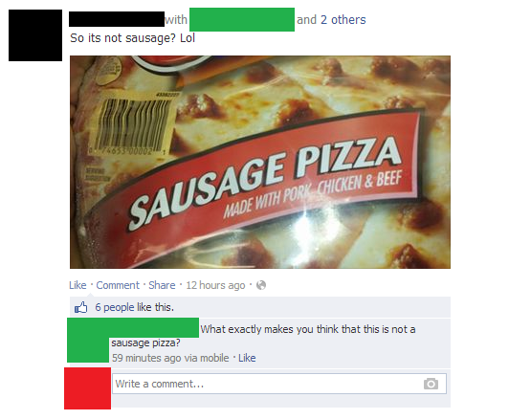This screenshot has width=531, height=420.
Task: Like the post
Action: coord(77,285)
